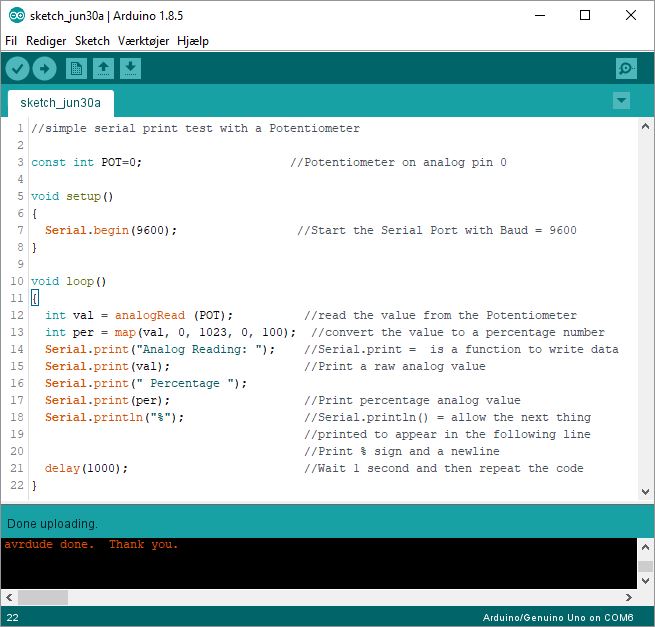Viewport: 655px width, 627px height.
Task: Maximize the Arduino window
Action: coord(585,15)
